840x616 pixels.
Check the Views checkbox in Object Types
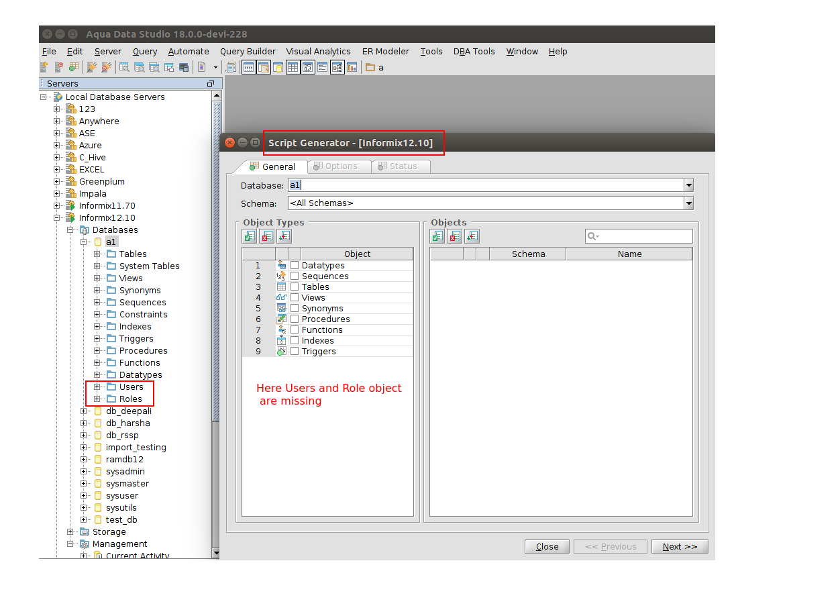(x=295, y=297)
